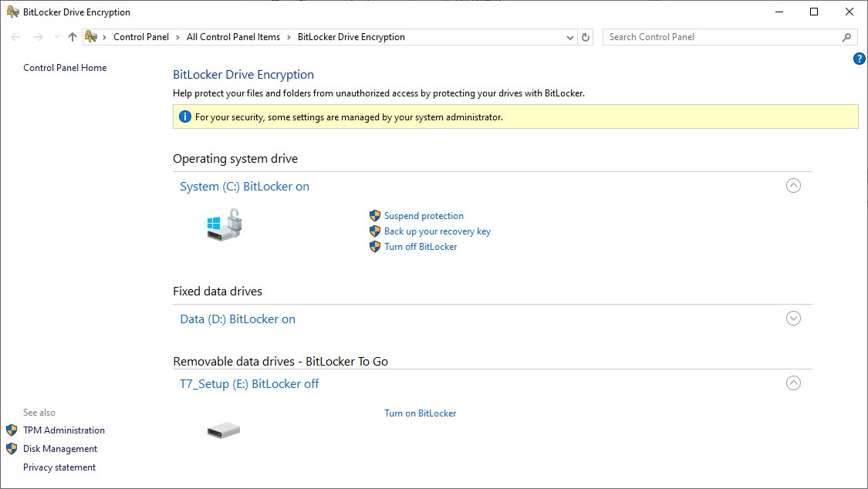
Task: Open address bar history dropdown
Action: coord(569,38)
